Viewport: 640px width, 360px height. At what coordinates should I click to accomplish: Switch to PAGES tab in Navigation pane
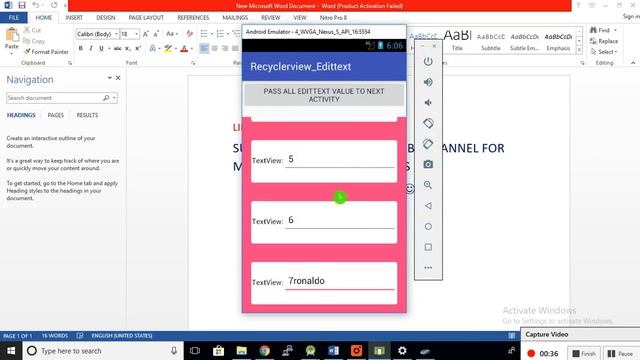[56, 115]
